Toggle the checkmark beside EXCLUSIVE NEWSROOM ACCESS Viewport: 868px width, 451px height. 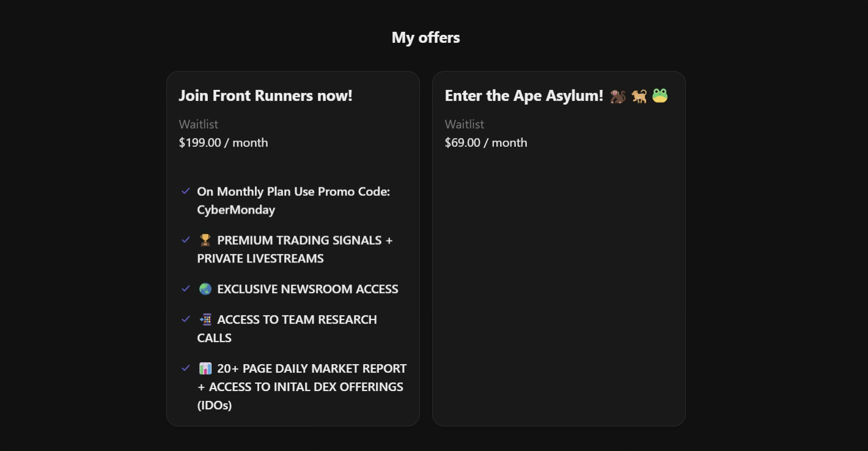point(186,288)
